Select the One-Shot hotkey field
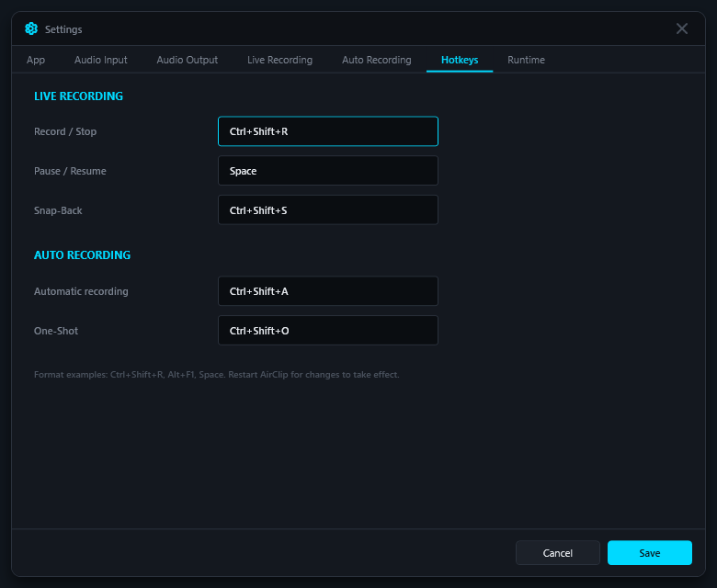717x588 pixels. [328, 331]
